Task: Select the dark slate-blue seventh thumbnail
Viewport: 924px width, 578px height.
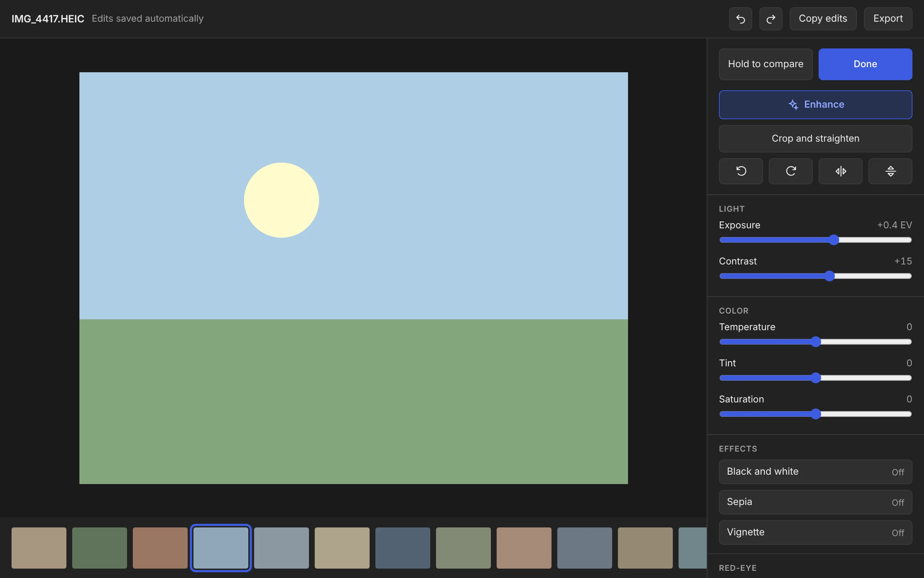Action: point(403,548)
